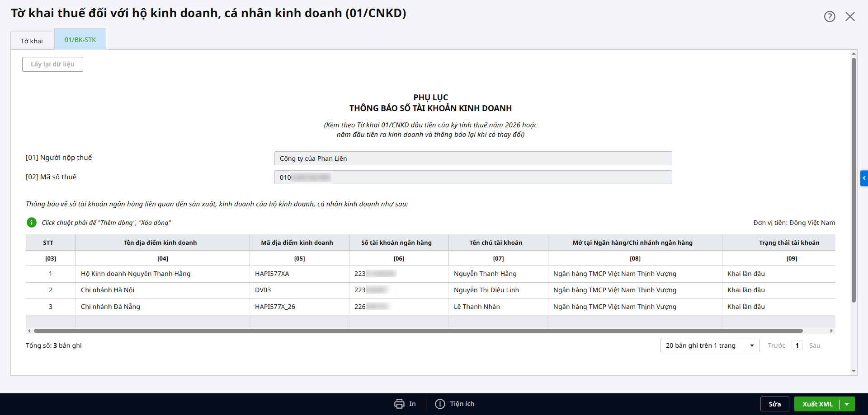This screenshot has width=868, height=415.
Task: Select the Chi nhánh Hà Nội row
Action: 108,290
